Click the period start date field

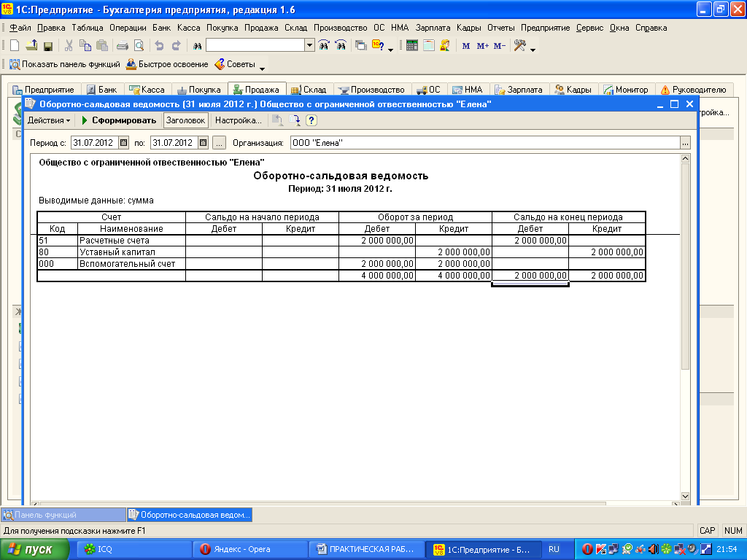tap(94, 142)
